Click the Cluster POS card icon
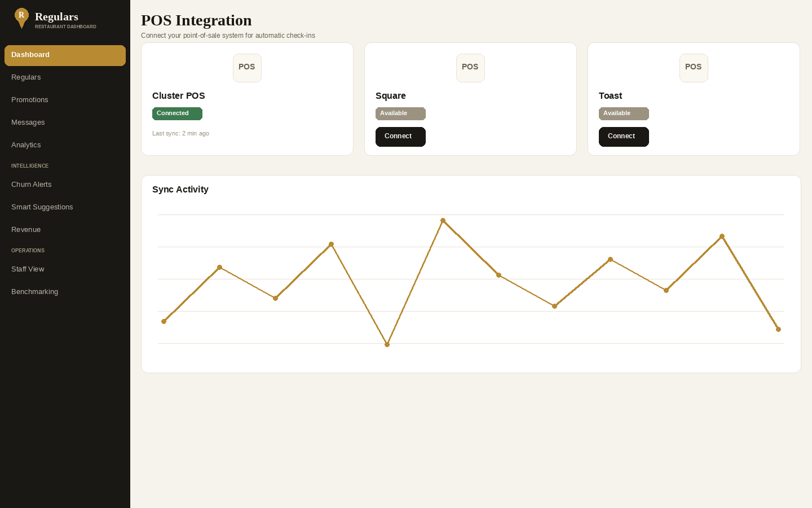Image resolution: width=812 pixels, height=508 pixels. click(247, 68)
